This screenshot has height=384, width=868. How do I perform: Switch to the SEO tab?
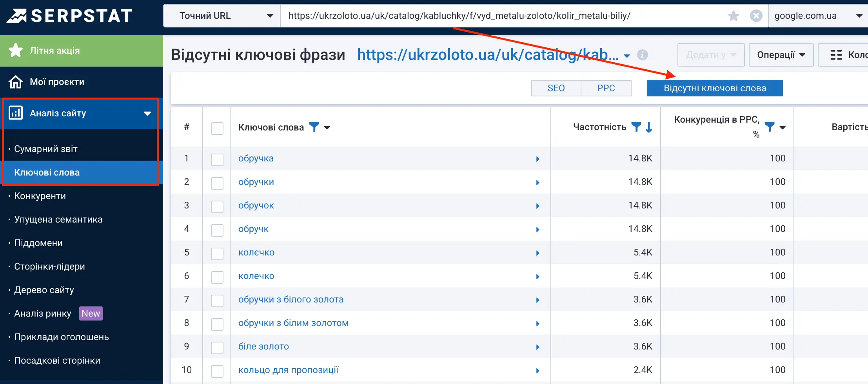(x=556, y=88)
